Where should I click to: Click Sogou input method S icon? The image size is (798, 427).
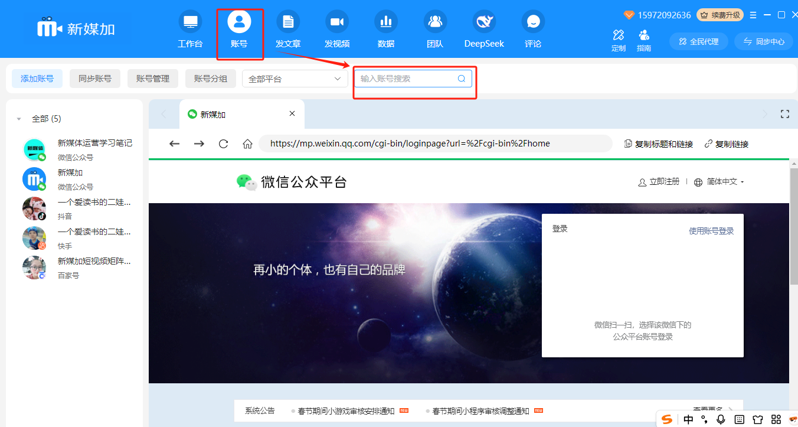pyautogui.click(x=667, y=419)
